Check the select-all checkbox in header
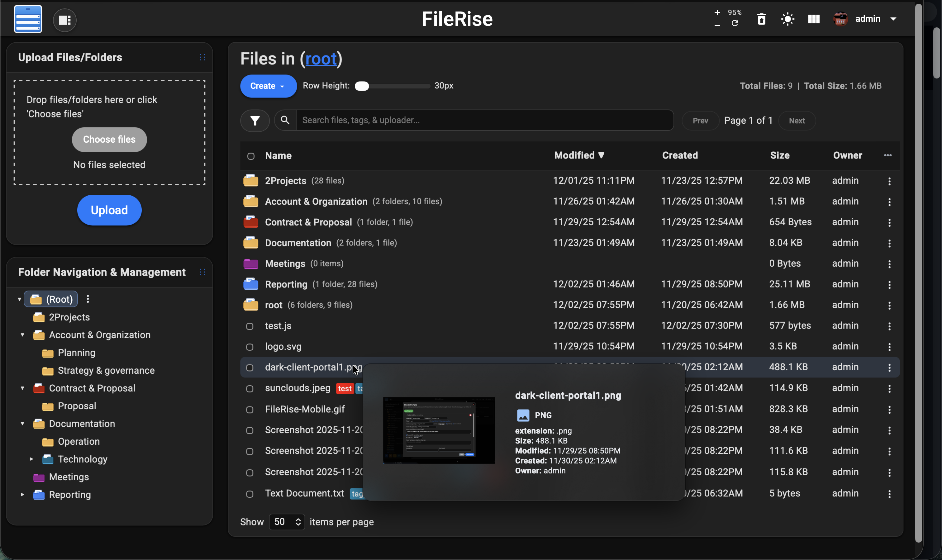942x560 pixels. [250, 156]
